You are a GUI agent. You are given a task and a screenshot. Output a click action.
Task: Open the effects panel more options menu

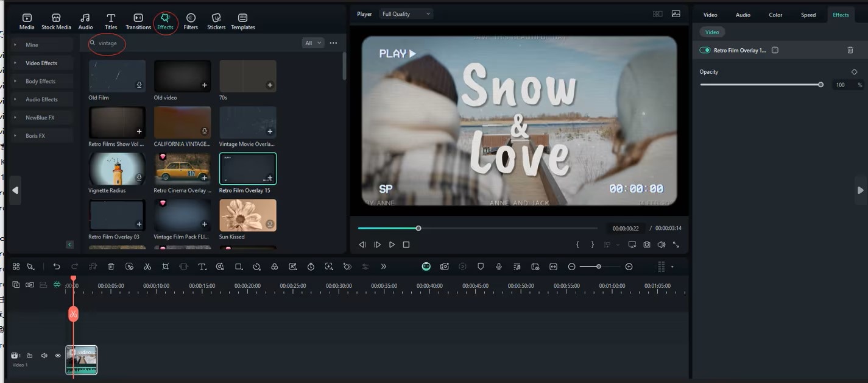pos(333,43)
